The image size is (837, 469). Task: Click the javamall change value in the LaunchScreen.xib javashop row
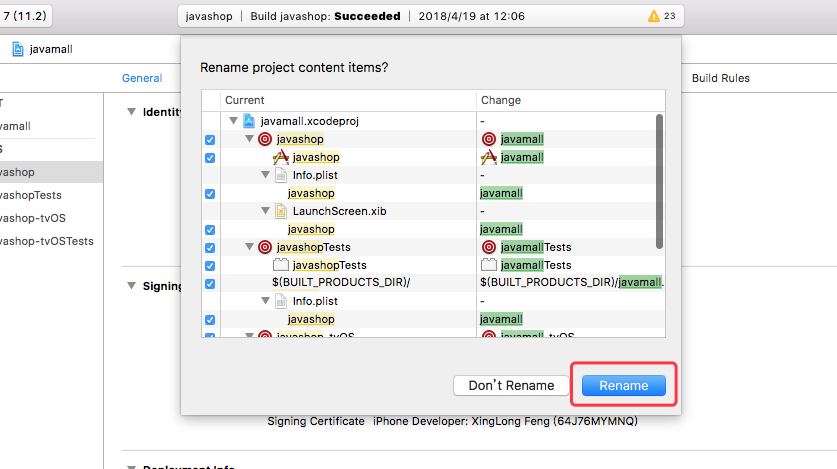tap(501, 229)
